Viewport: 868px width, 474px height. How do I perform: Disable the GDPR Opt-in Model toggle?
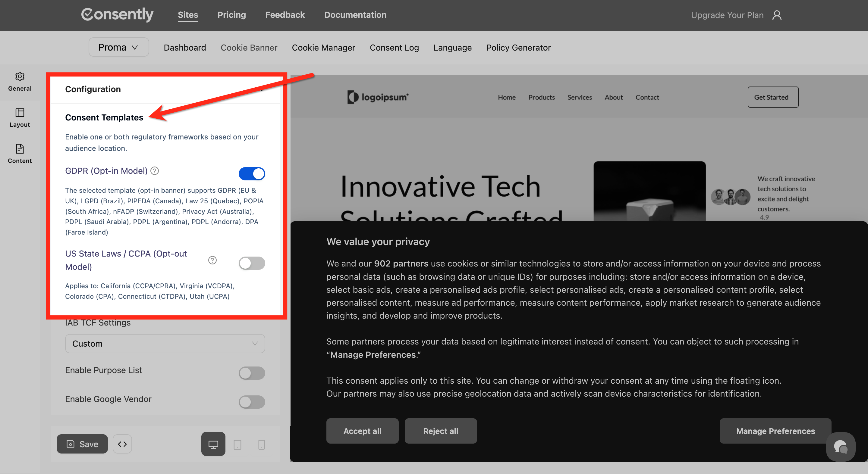(x=252, y=174)
